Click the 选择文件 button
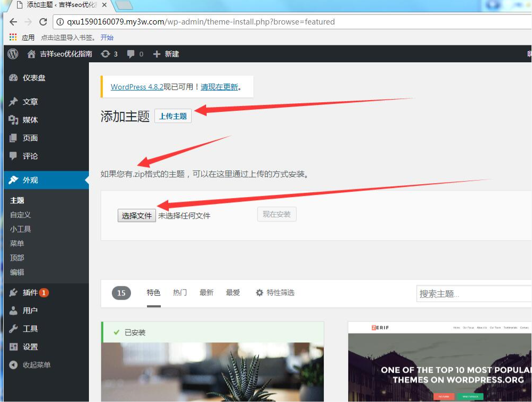Image resolution: width=532 pixels, height=402 pixels. point(137,216)
